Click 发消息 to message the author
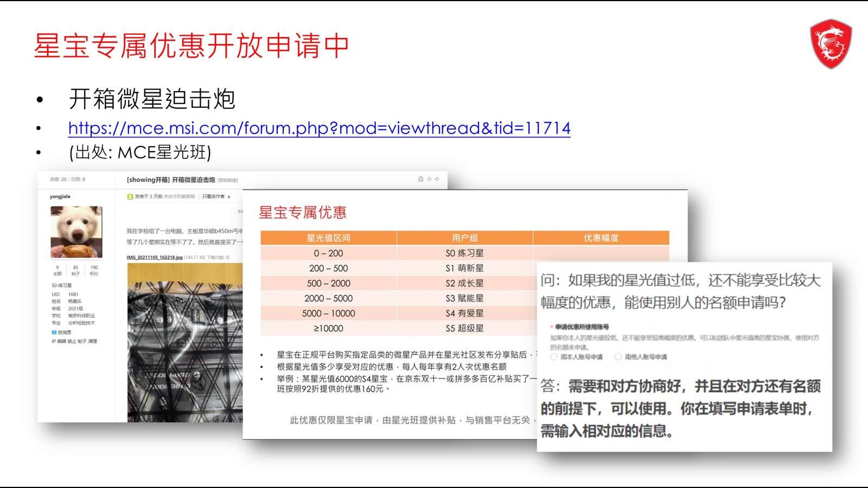This screenshot has width=868, height=488. point(65,332)
